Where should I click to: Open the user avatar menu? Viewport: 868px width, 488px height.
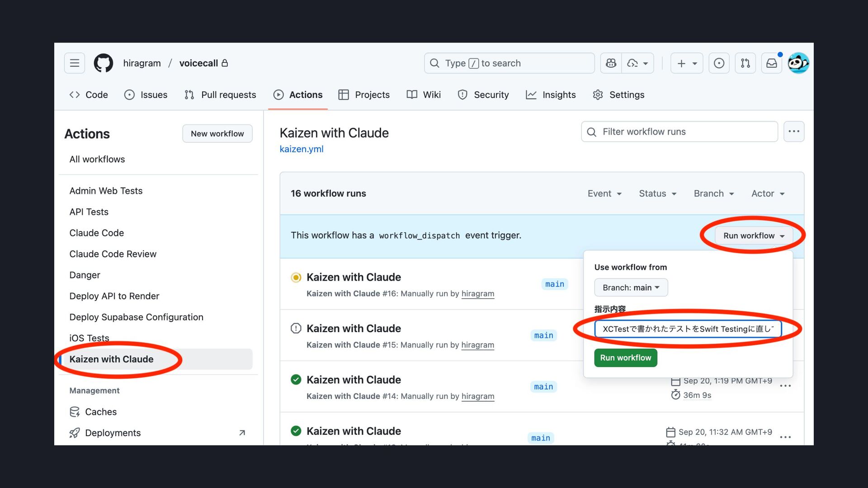pos(798,63)
